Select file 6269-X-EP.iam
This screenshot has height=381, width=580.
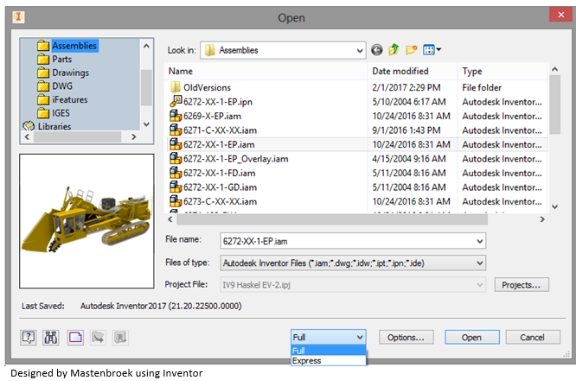pyautogui.click(x=212, y=116)
